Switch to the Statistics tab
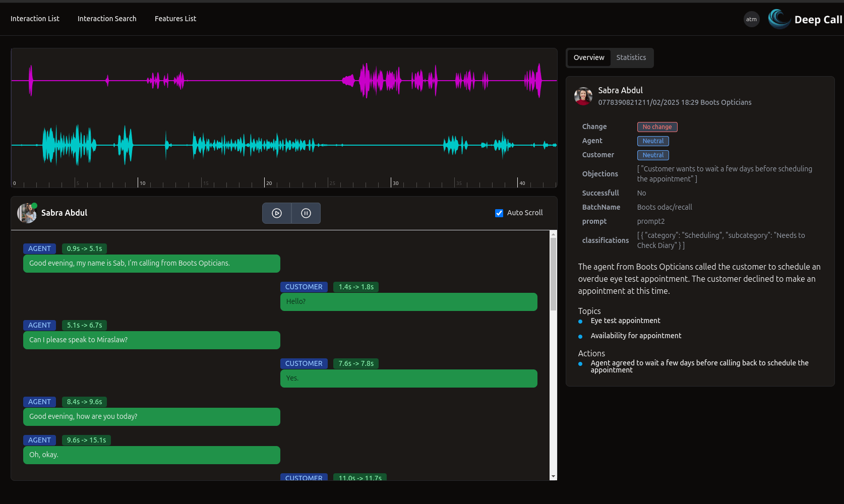 point(631,57)
